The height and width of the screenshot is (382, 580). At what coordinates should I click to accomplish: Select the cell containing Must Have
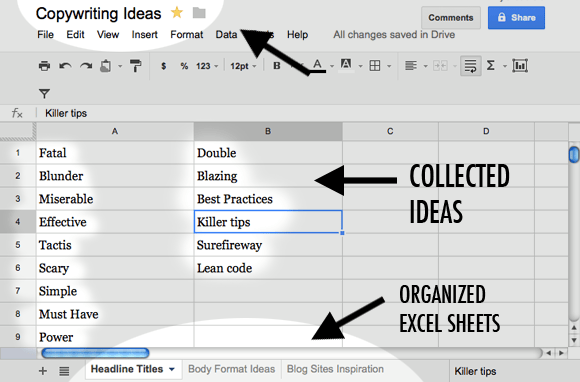click(115, 314)
